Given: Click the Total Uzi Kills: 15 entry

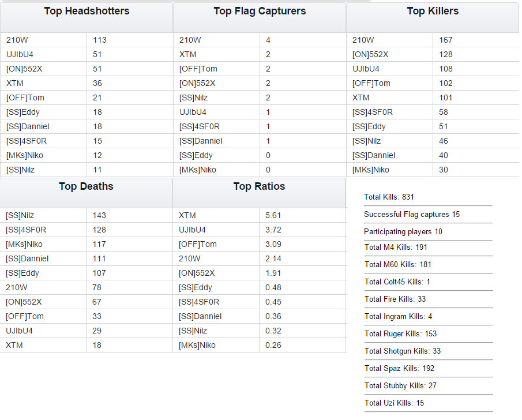Looking at the screenshot, I should pos(394,403).
